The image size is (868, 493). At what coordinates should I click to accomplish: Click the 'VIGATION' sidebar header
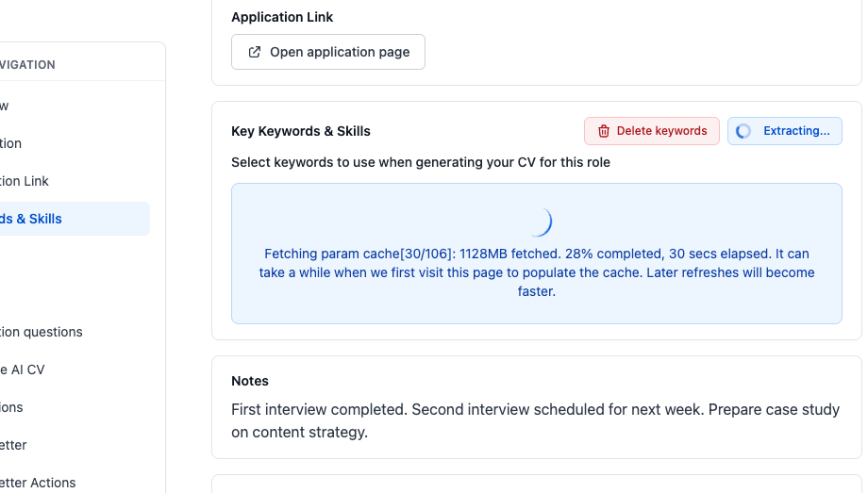pyautogui.click(x=28, y=65)
